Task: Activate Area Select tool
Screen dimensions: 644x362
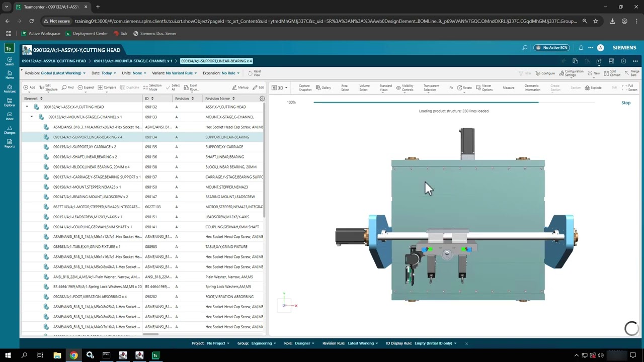Action: [x=345, y=87]
